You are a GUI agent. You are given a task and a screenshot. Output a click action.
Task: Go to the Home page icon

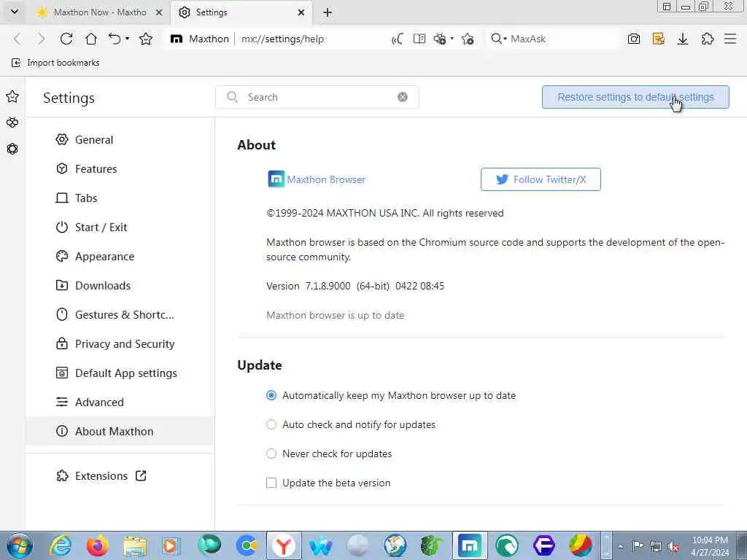coord(91,39)
